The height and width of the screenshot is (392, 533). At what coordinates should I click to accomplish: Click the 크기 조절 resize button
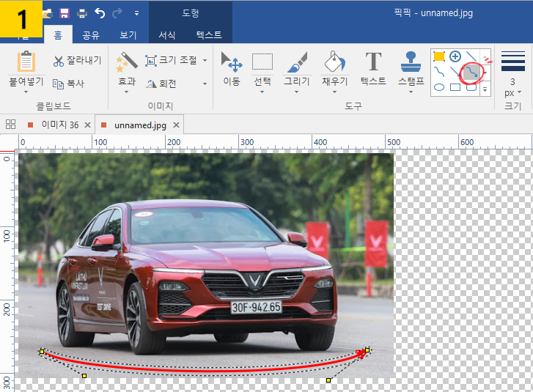pos(172,61)
